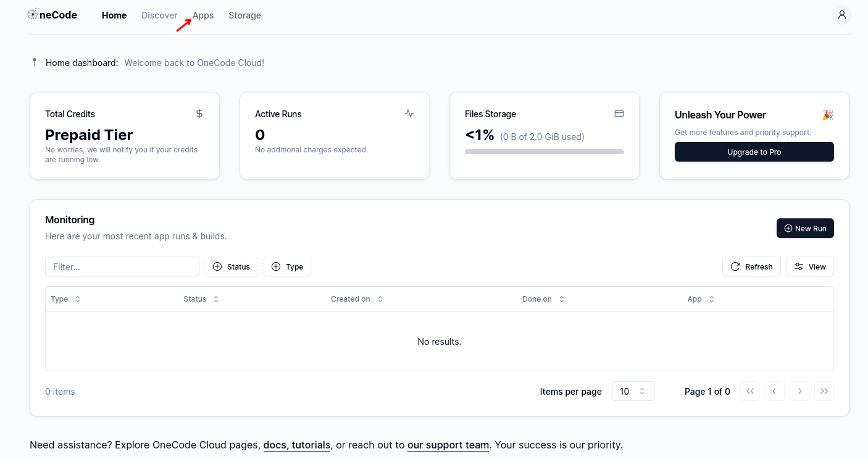Sort the App column using its chevron
Image resolution: width=868 pixels, height=462 pixels.
711,299
